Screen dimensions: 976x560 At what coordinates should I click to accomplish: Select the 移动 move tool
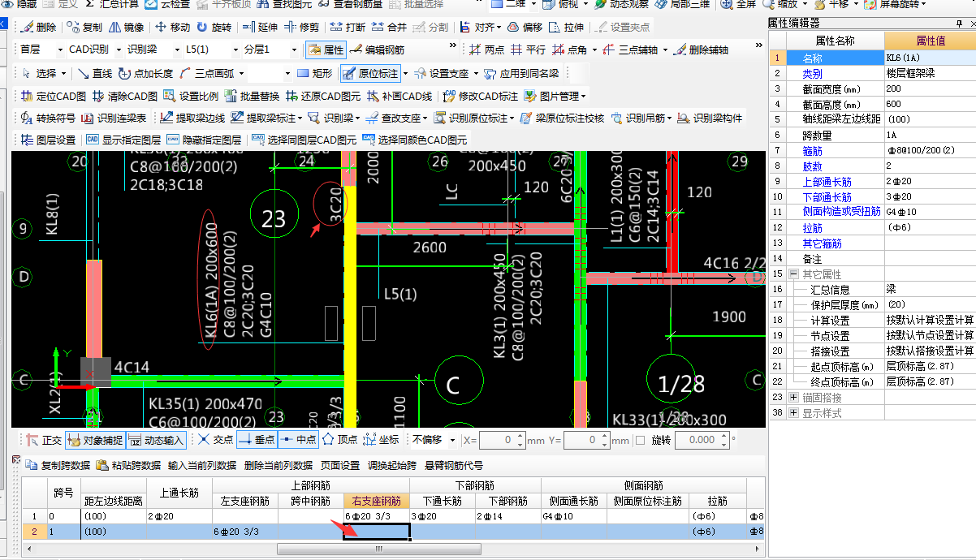pos(172,27)
